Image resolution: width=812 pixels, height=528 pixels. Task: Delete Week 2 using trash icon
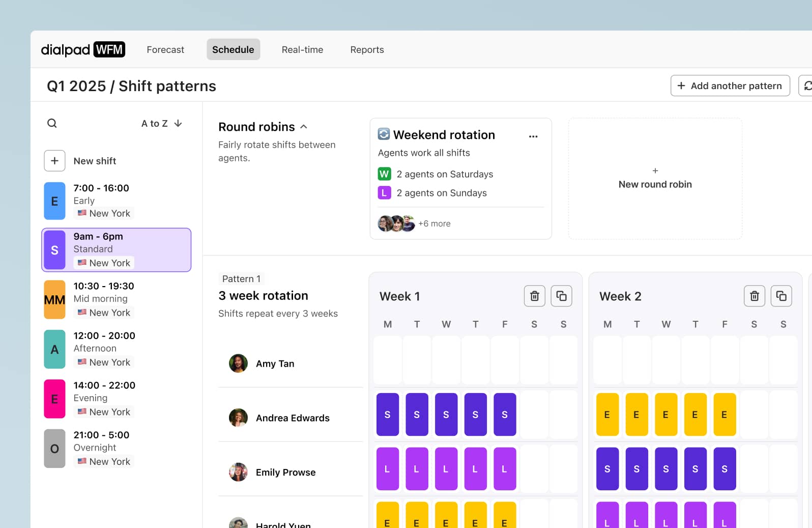754,296
